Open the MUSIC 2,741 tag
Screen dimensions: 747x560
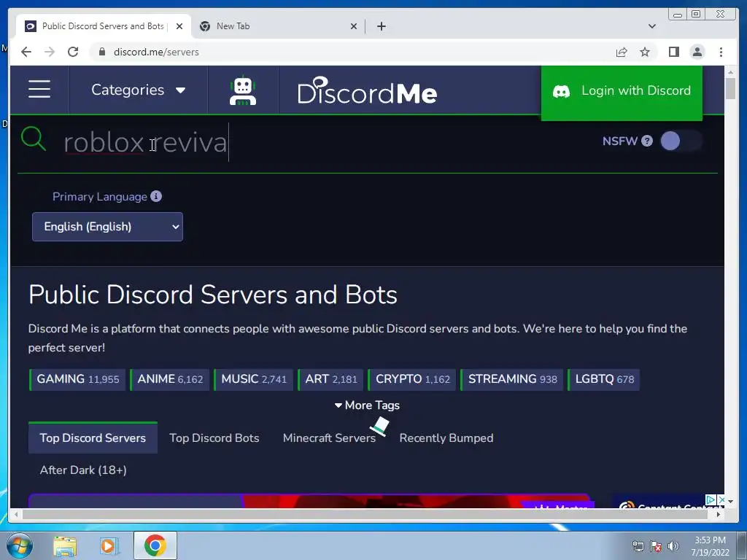point(253,379)
